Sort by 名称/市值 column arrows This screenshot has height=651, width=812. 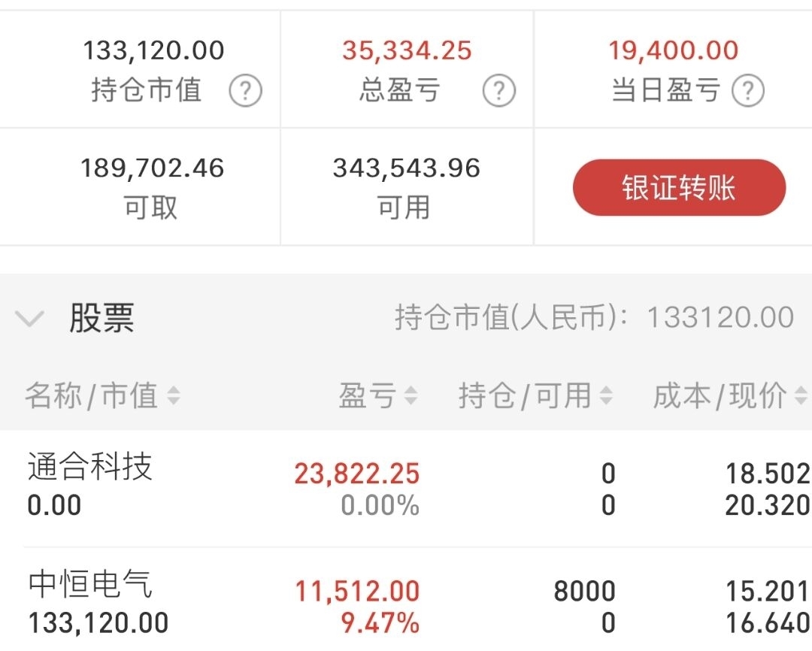(174, 395)
